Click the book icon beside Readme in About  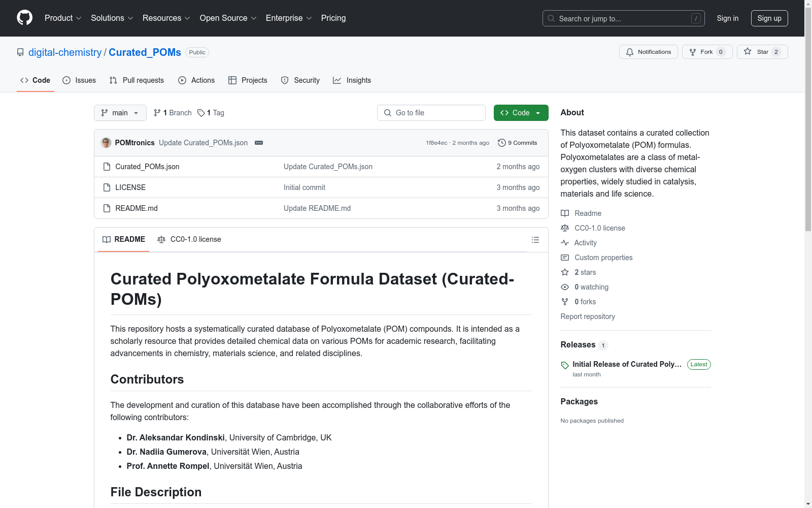(x=565, y=213)
